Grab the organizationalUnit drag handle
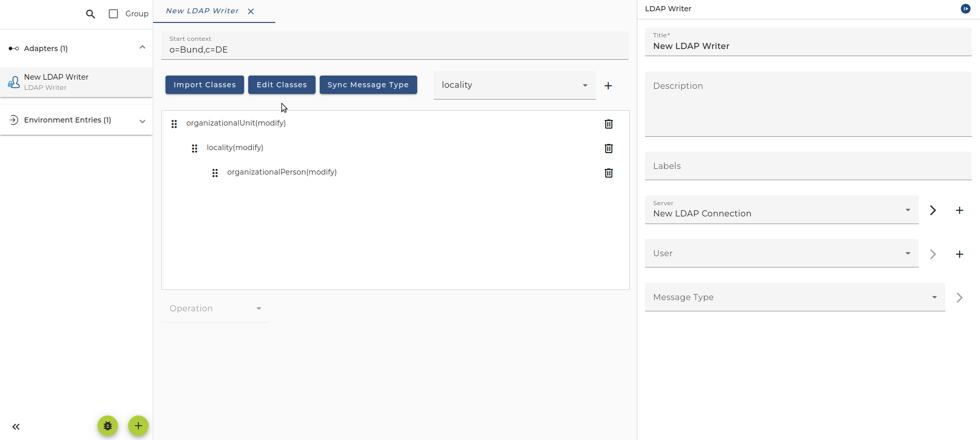980x440 pixels. [x=174, y=124]
